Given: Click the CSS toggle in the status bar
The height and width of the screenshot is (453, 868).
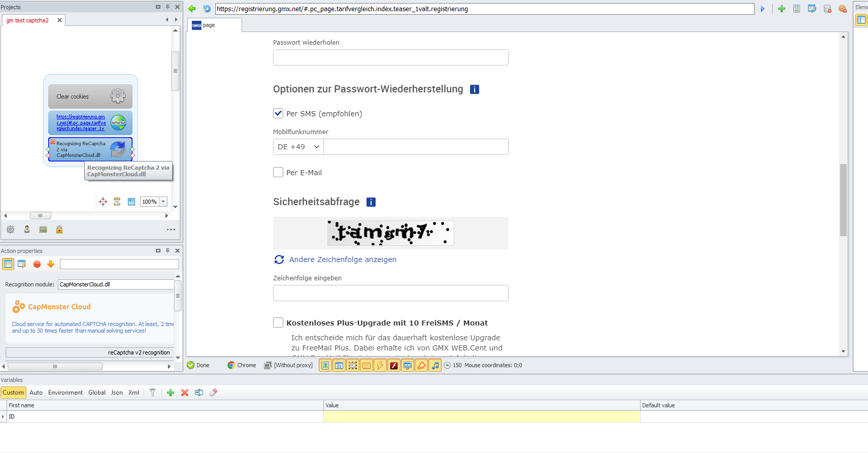Looking at the screenshot, I should [366, 365].
